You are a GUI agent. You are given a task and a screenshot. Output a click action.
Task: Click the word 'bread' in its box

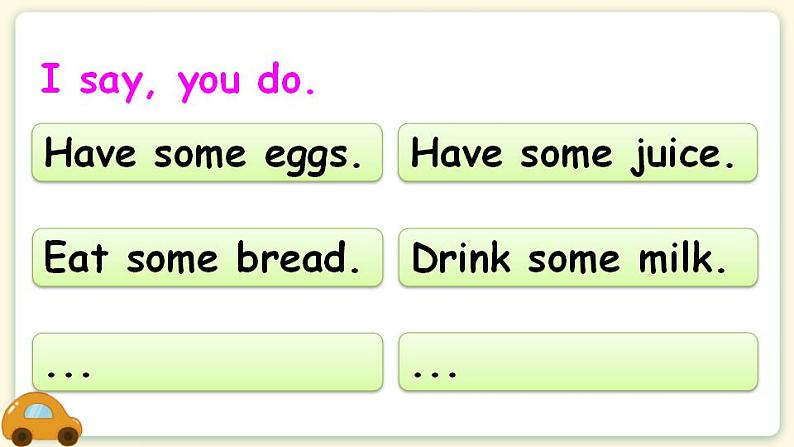(291, 257)
